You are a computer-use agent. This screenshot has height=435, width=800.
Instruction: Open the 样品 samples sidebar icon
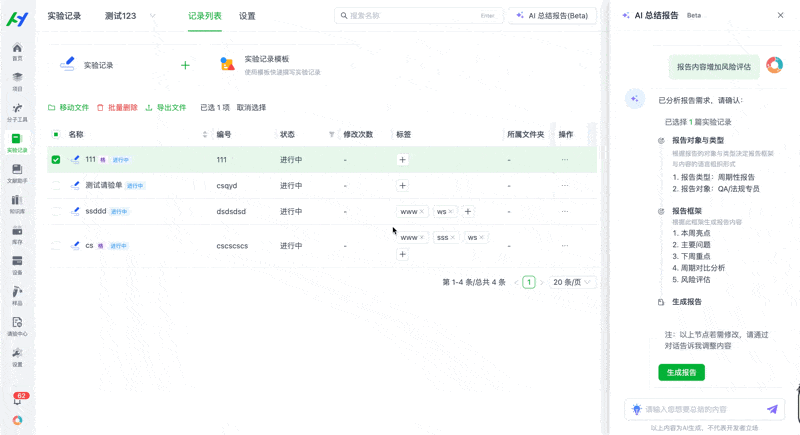coord(17,296)
